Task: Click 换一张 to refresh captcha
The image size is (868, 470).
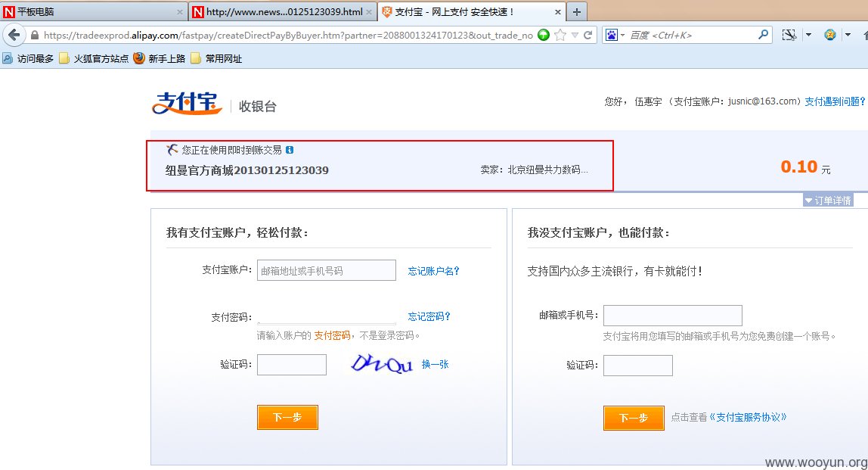Action: 435,364
